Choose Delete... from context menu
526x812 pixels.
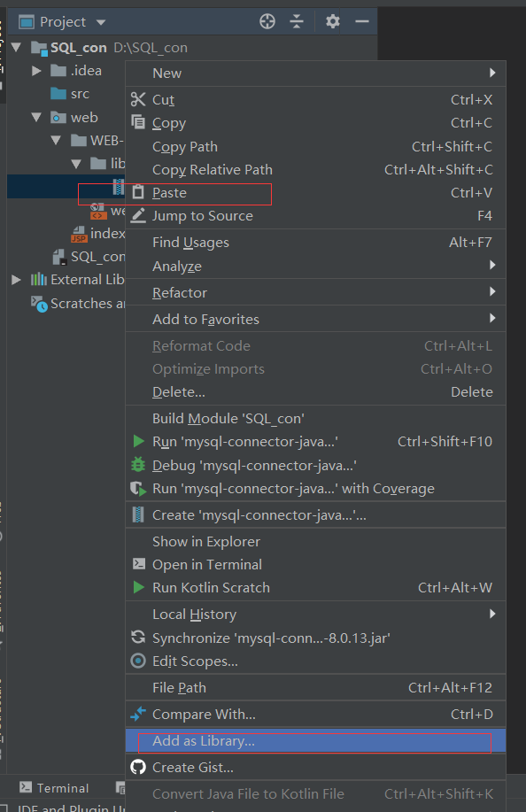click(316, 391)
